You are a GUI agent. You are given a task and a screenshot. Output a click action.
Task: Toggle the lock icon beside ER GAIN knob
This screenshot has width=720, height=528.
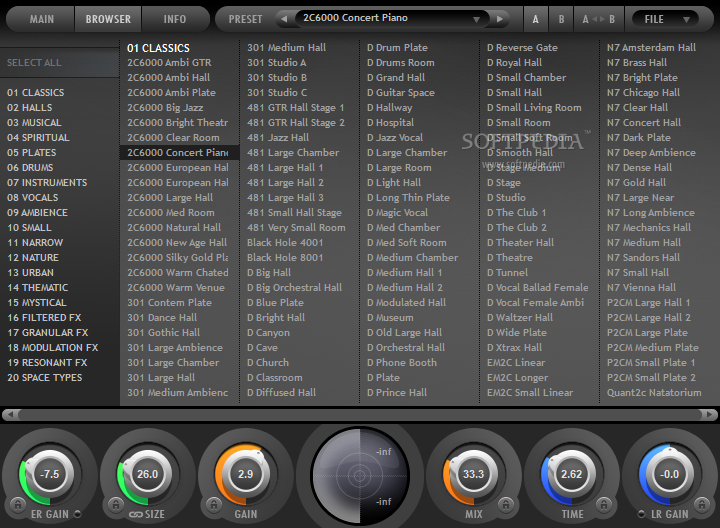[17, 505]
